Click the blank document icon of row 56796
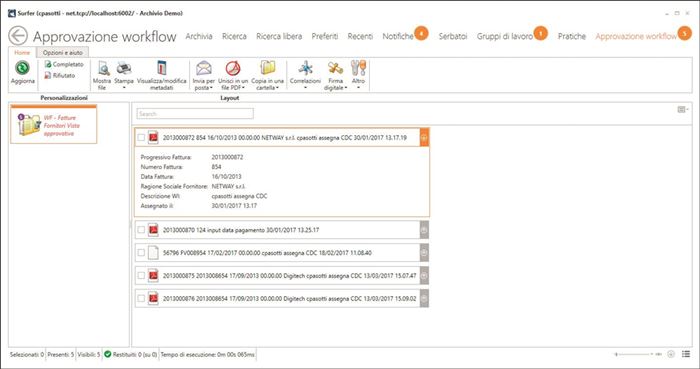This screenshot has width=700, height=369. coord(153,253)
